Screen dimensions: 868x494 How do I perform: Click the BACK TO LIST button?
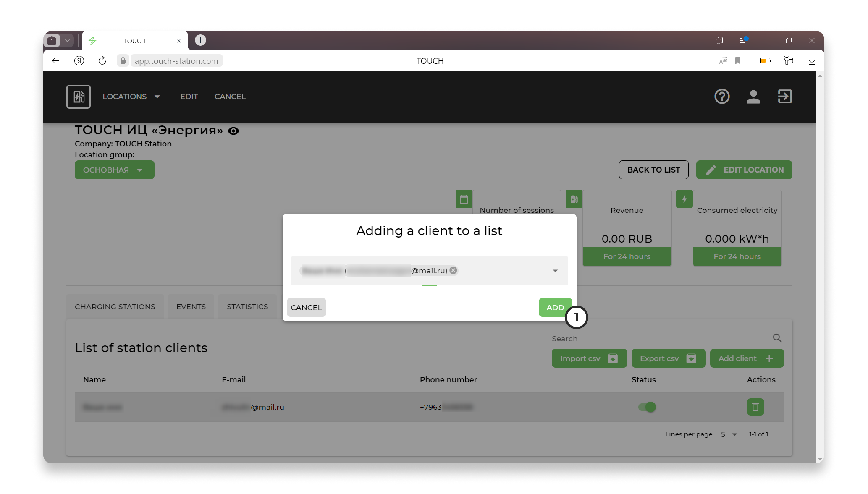(x=653, y=170)
